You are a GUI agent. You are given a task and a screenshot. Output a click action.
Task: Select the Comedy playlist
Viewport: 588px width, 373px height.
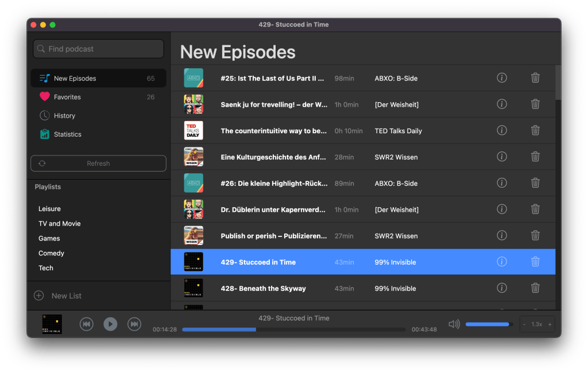tap(51, 253)
